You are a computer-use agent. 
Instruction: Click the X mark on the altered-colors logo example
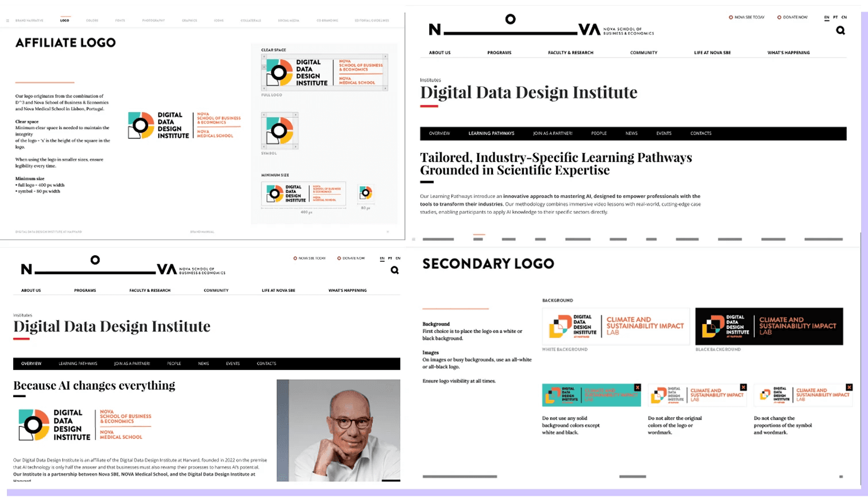tap(743, 388)
